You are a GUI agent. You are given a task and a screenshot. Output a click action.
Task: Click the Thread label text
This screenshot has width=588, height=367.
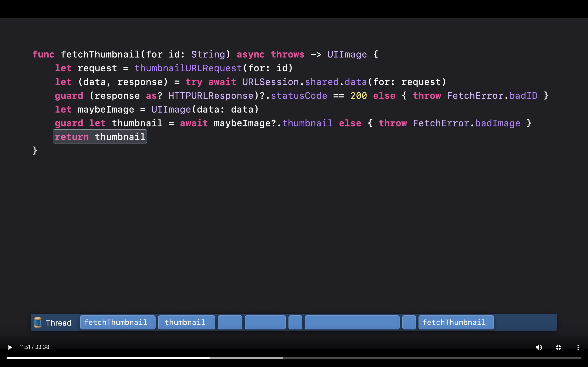click(x=58, y=323)
